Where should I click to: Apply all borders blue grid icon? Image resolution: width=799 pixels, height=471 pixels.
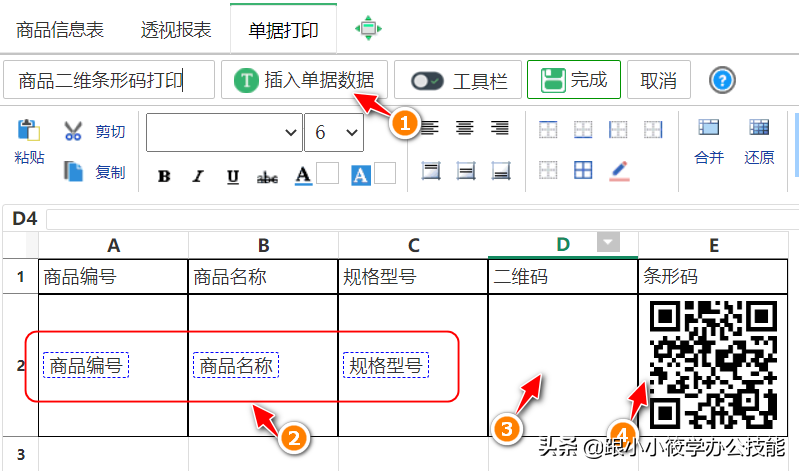pyautogui.click(x=583, y=170)
